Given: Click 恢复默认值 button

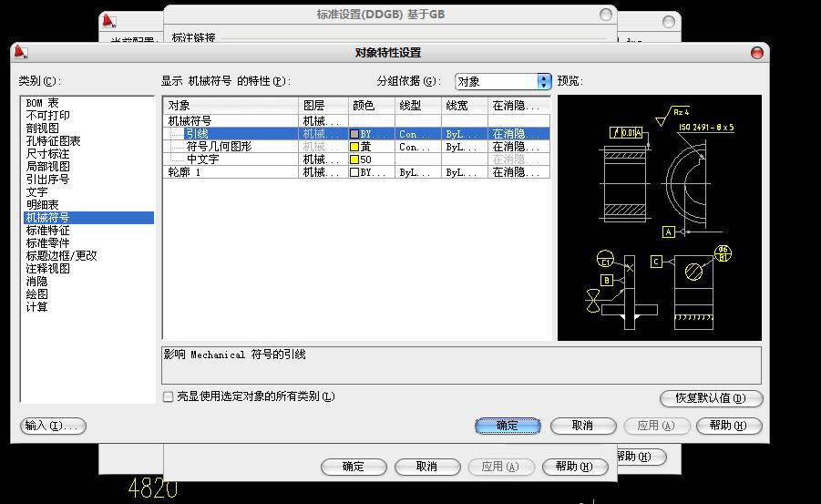Looking at the screenshot, I should (711, 398).
